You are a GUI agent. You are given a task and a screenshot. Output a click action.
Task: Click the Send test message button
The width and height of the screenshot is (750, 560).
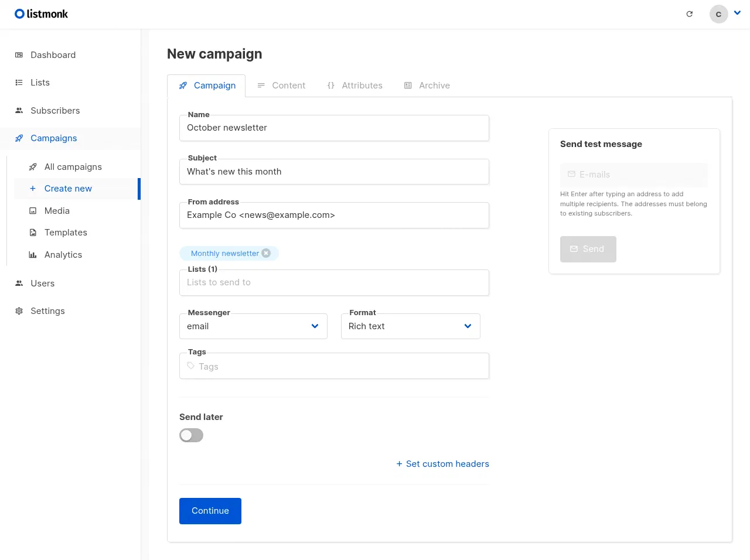[x=588, y=249]
